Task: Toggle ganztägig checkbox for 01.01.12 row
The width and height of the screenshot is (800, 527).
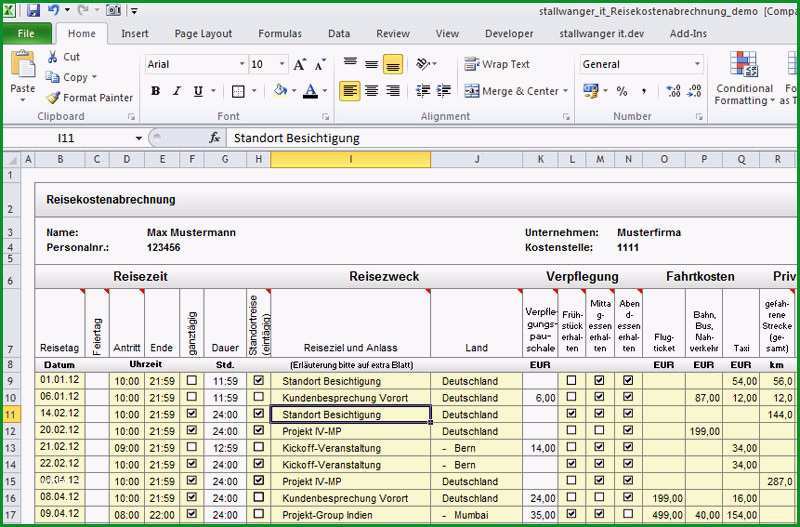Action: coord(192,381)
